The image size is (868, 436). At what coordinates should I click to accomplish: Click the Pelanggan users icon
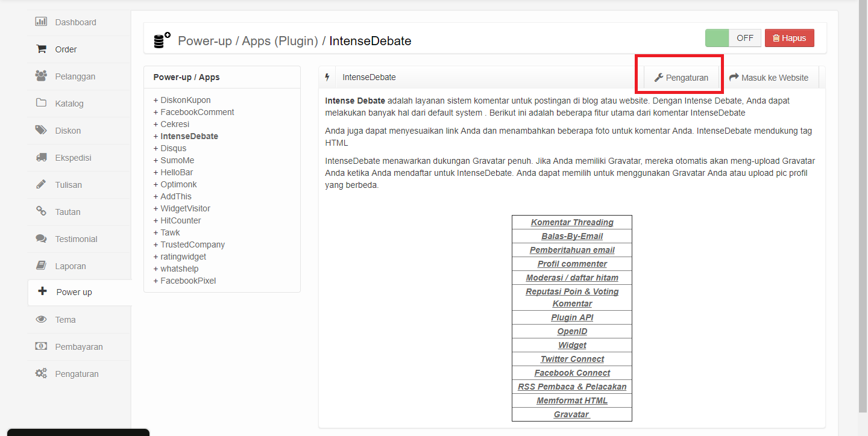[x=41, y=76]
